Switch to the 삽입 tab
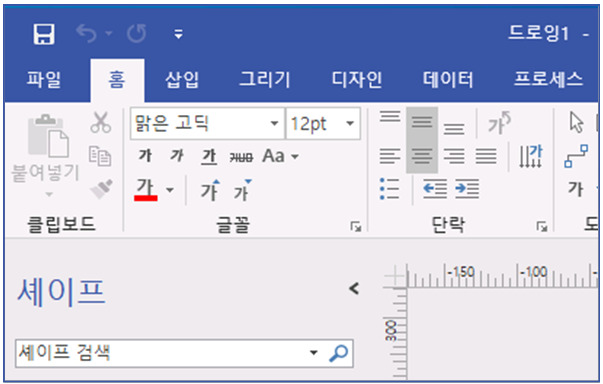Screen dimensions: 603x384 click(182, 80)
